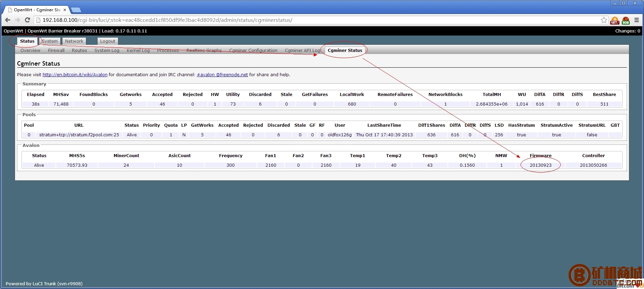Open the Routes sub-tab

pyautogui.click(x=79, y=50)
